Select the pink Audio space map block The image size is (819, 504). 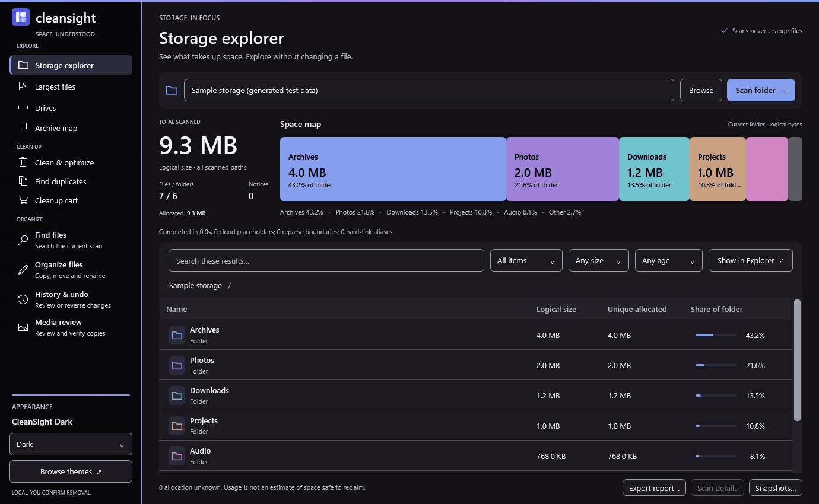tap(767, 169)
